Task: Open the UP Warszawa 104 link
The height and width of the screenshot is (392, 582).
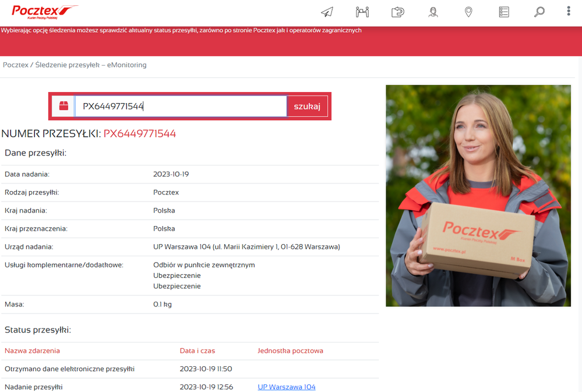Action: click(x=287, y=387)
